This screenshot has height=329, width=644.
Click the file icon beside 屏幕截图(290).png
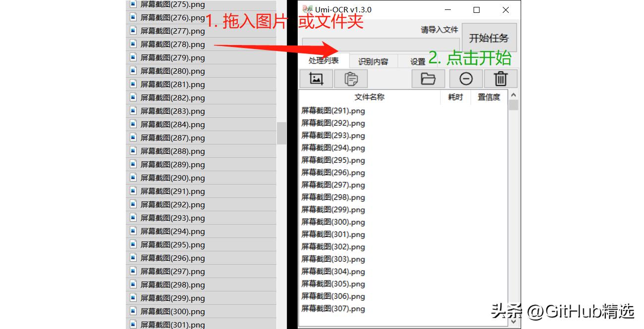(x=132, y=177)
